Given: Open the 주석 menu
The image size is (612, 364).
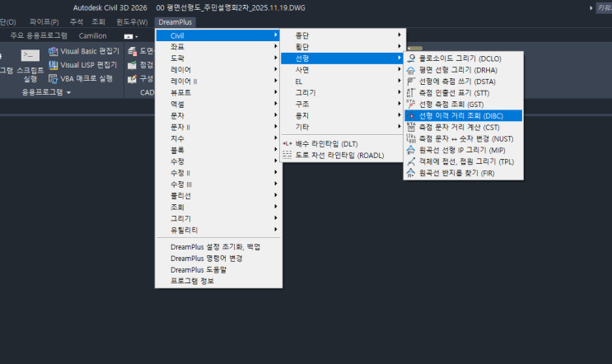Looking at the screenshot, I should (x=77, y=22).
